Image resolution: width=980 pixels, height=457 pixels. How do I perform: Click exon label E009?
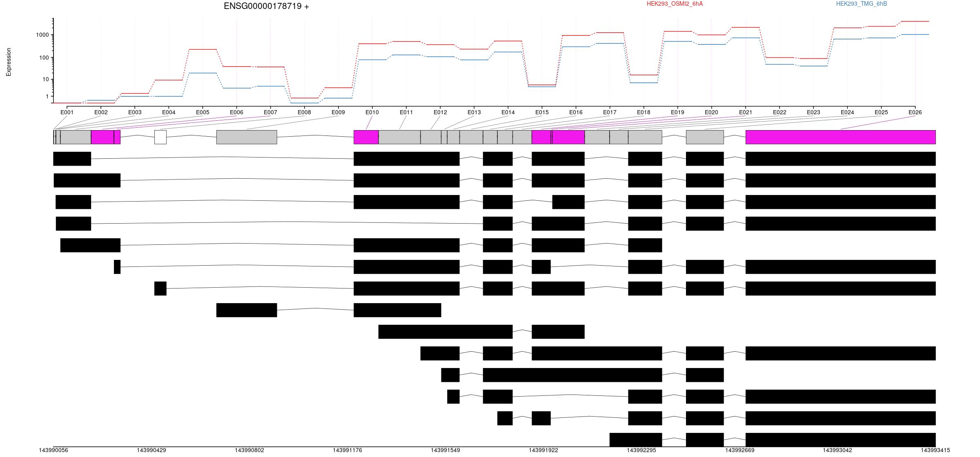click(338, 112)
